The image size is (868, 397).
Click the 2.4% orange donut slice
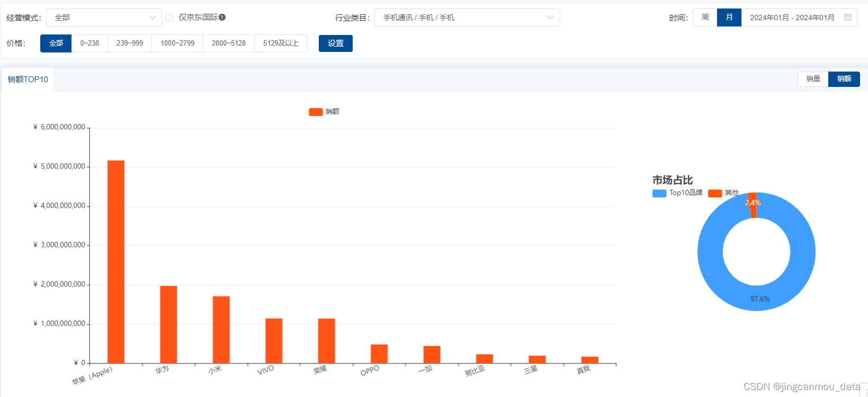(753, 206)
